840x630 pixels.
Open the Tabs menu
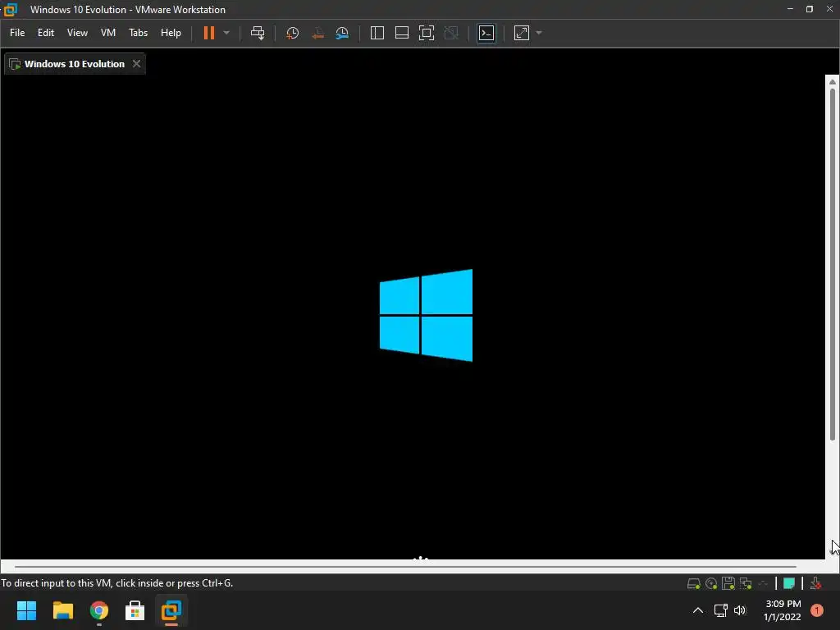tap(138, 33)
